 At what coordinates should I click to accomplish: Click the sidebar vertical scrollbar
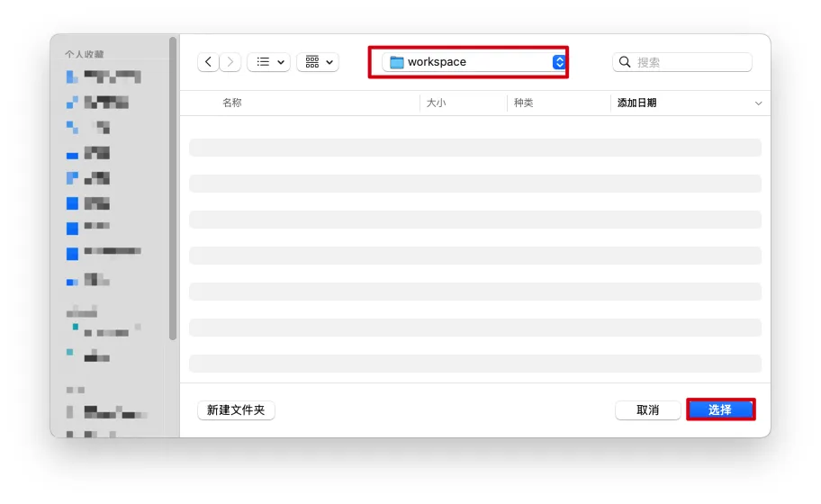[x=173, y=189]
